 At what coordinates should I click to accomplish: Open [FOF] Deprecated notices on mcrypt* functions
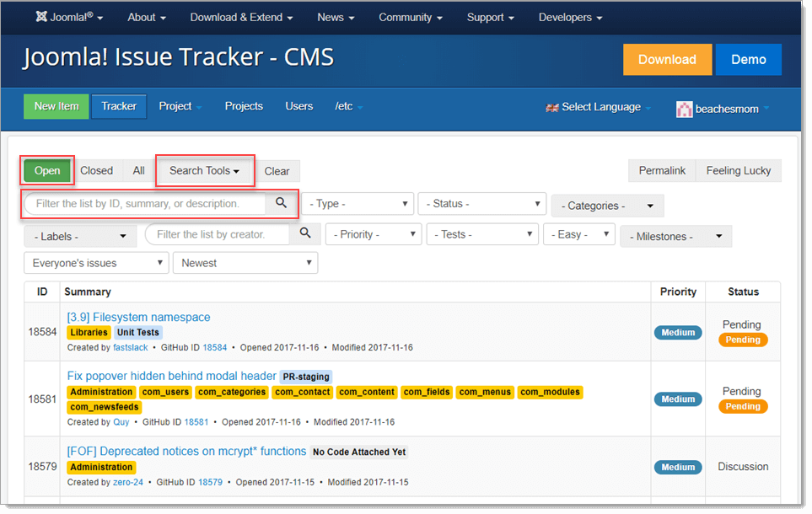pos(186,452)
